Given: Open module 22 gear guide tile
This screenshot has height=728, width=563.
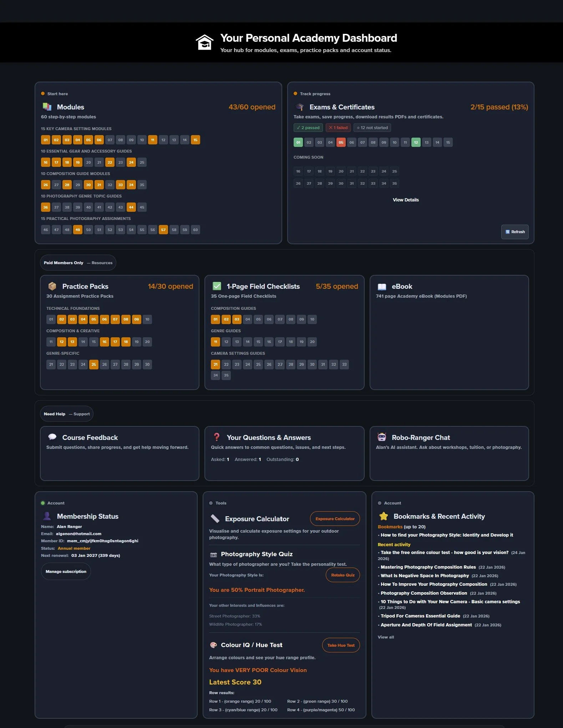Looking at the screenshot, I should pos(110,163).
